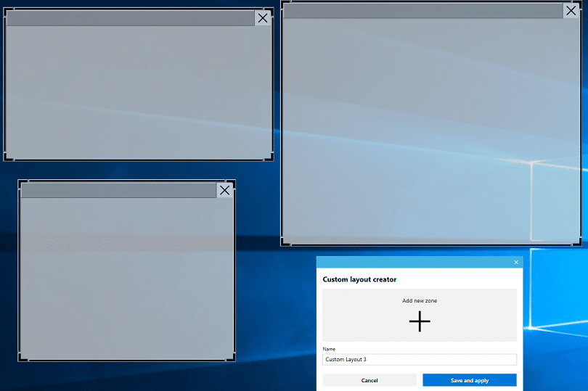Screen dimensions: 588x391
Task: Grab bottom-right resize corner of bottom-left zone
Action: click(x=233, y=359)
